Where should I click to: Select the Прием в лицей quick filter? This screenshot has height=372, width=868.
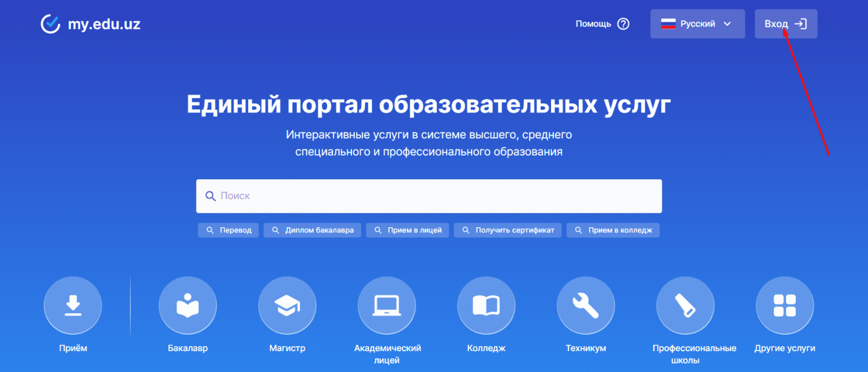[407, 230]
